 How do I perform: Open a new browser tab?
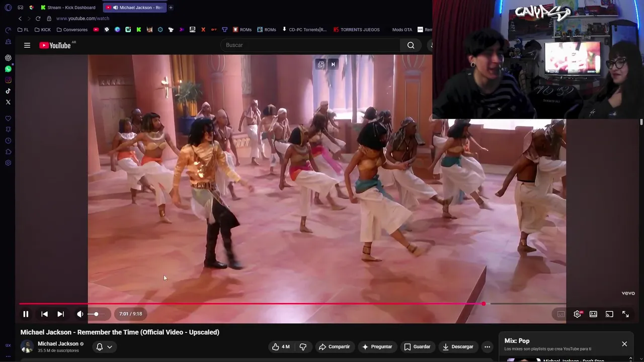coord(171,8)
